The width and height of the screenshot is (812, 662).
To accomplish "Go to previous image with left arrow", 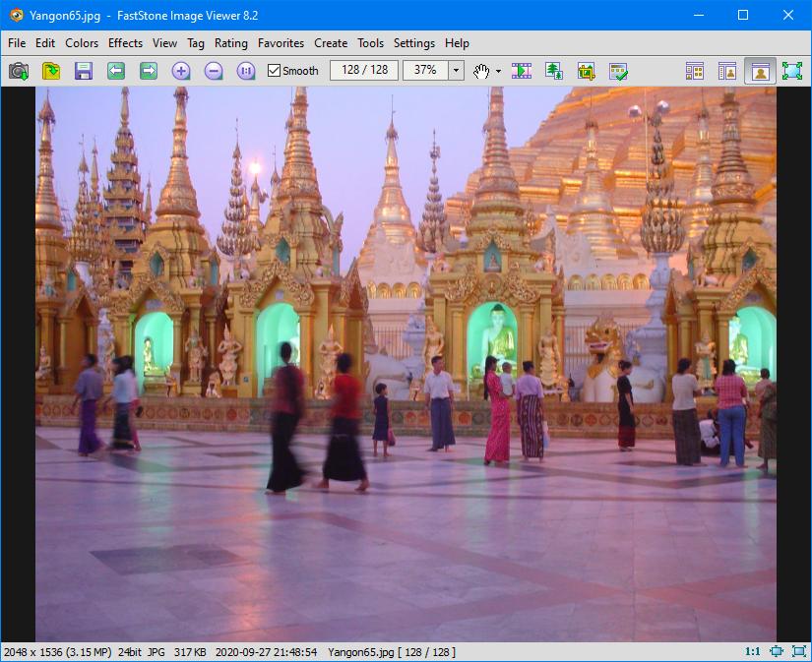I will (x=116, y=71).
